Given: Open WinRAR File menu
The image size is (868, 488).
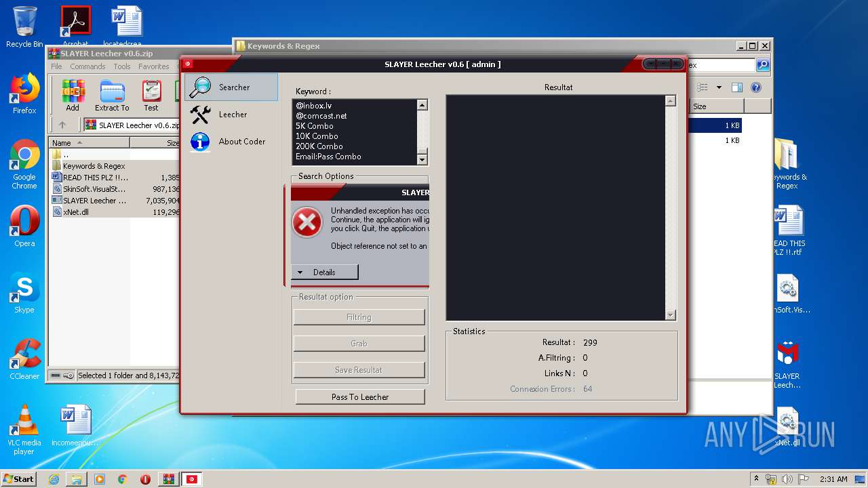Looking at the screenshot, I should coord(56,66).
